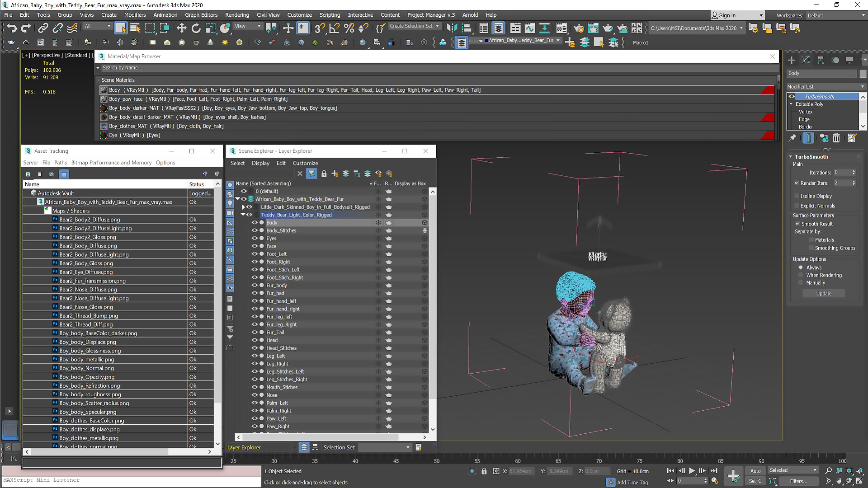This screenshot has width=868, height=488.
Task: Expand the Little_Dark_Skinned_Boy layer
Action: 243,207
